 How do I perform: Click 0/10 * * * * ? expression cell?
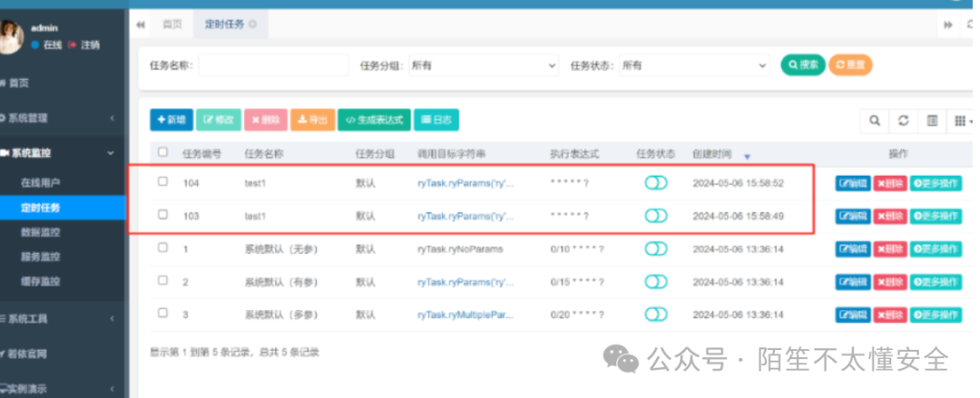[577, 248]
